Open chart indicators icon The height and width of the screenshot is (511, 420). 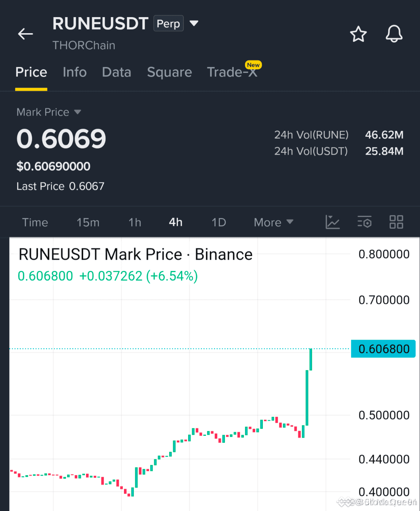click(x=332, y=222)
